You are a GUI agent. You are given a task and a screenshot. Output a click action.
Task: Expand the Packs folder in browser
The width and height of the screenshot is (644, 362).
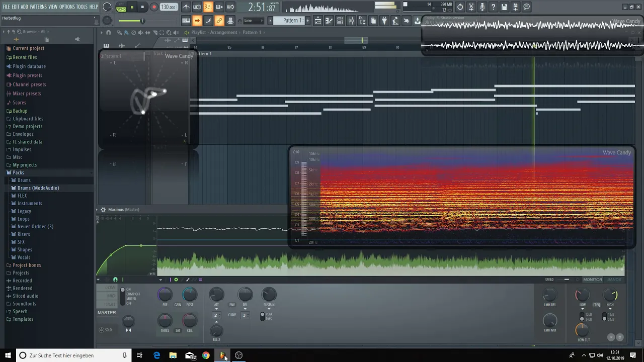point(19,172)
